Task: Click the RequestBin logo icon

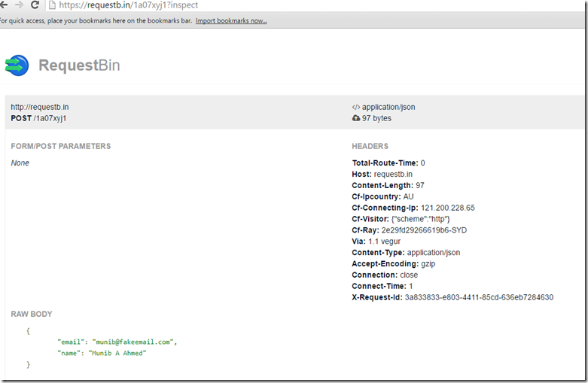Action: (x=17, y=65)
